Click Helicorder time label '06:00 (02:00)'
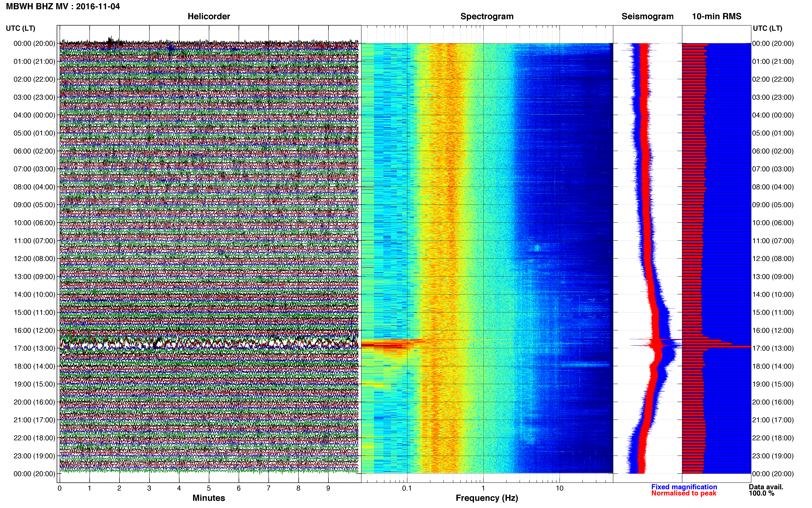Image resolution: width=812 pixels, height=508 pixels. 34,151
